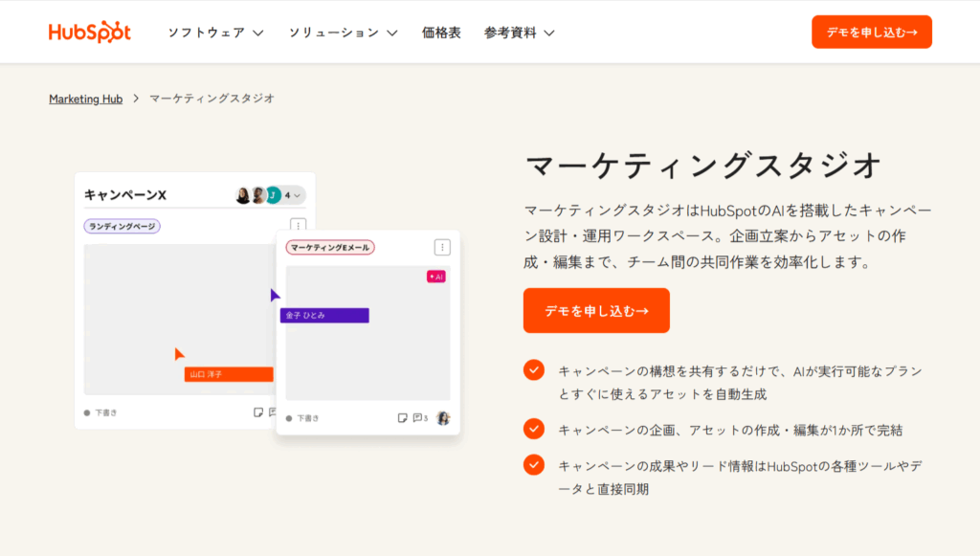Click the デモを申し込む button below the description
Image resolution: width=980 pixels, height=556 pixels.
[594, 310]
